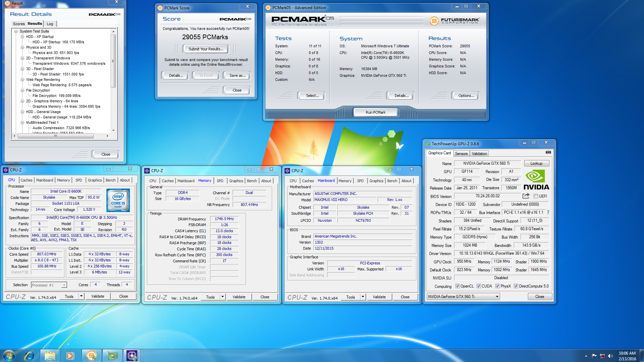Click the PCMark05 Advanced Edition title icon

[268, 7]
